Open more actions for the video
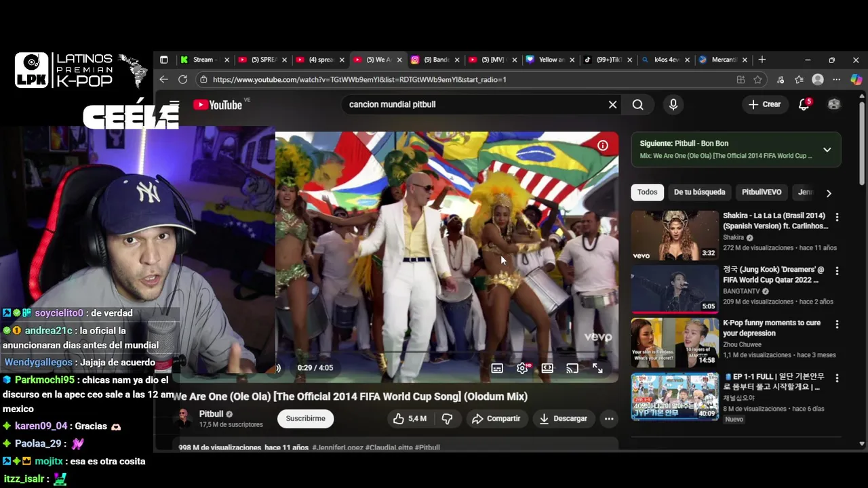Image resolution: width=868 pixels, height=488 pixels. click(609, 419)
